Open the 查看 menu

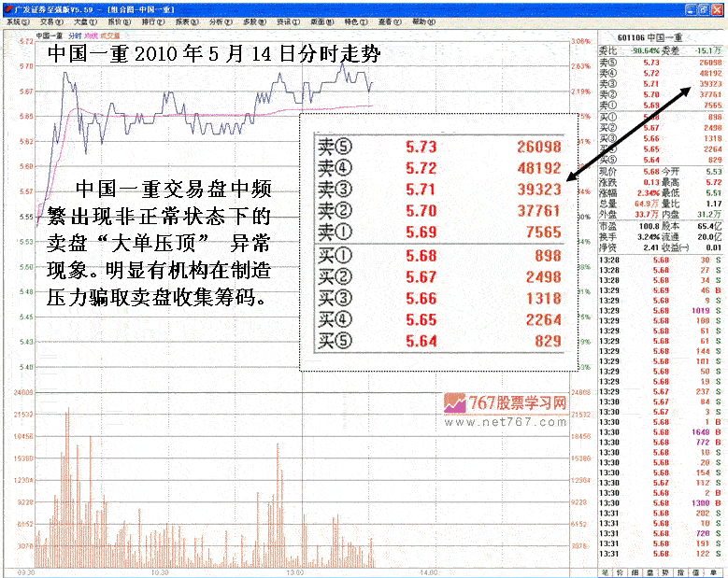pyautogui.click(x=390, y=21)
